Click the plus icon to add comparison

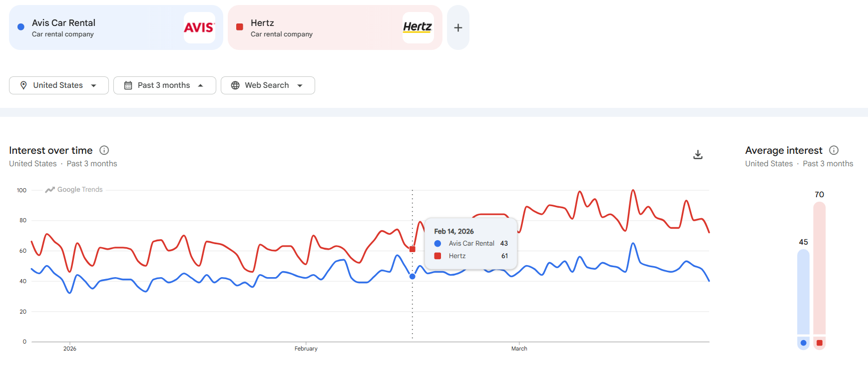[x=458, y=28]
